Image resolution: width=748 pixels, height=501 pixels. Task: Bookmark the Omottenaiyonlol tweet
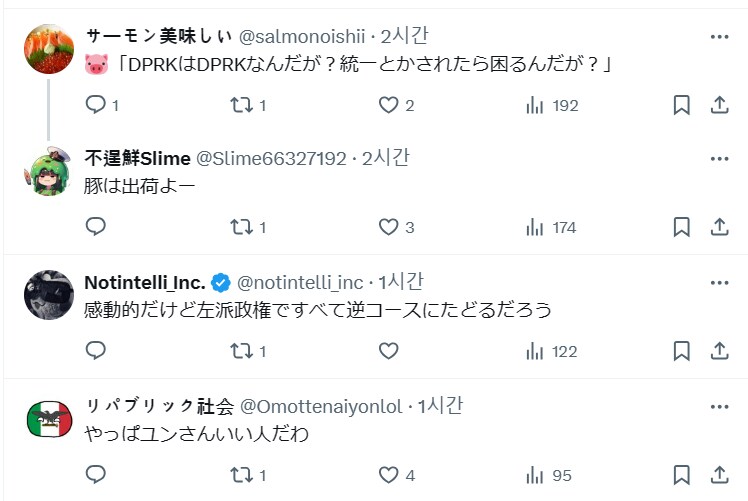click(681, 474)
